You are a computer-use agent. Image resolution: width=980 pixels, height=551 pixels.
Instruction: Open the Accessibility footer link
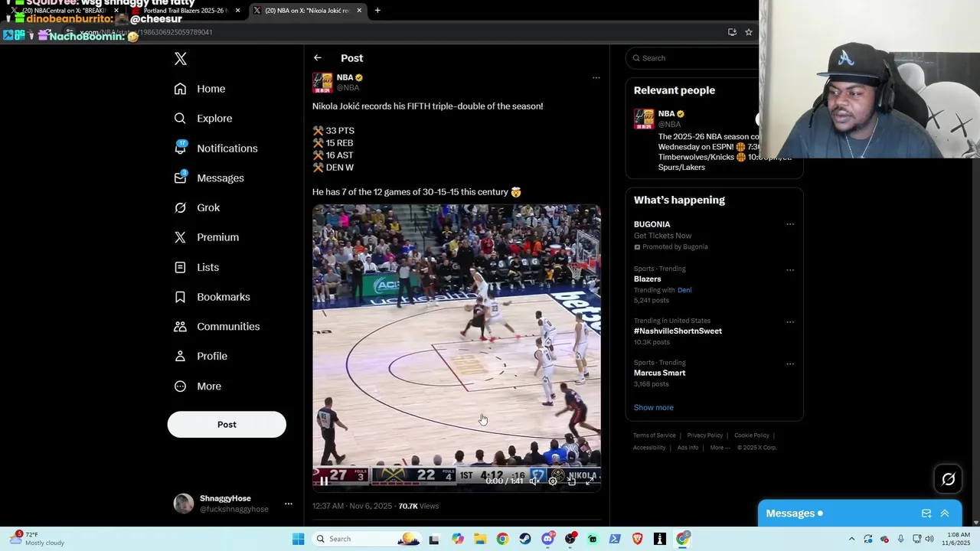pos(649,448)
